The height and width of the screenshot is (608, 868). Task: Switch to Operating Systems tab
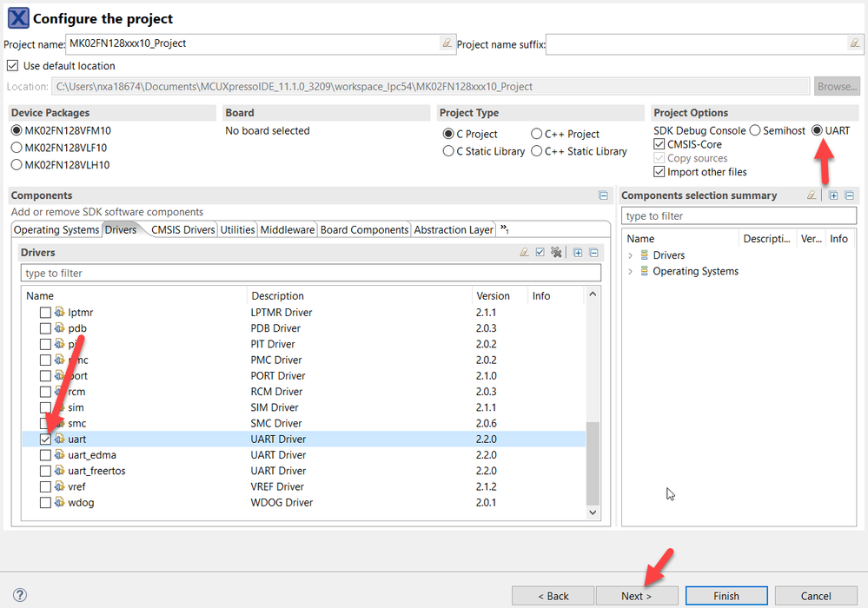[x=56, y=229]
